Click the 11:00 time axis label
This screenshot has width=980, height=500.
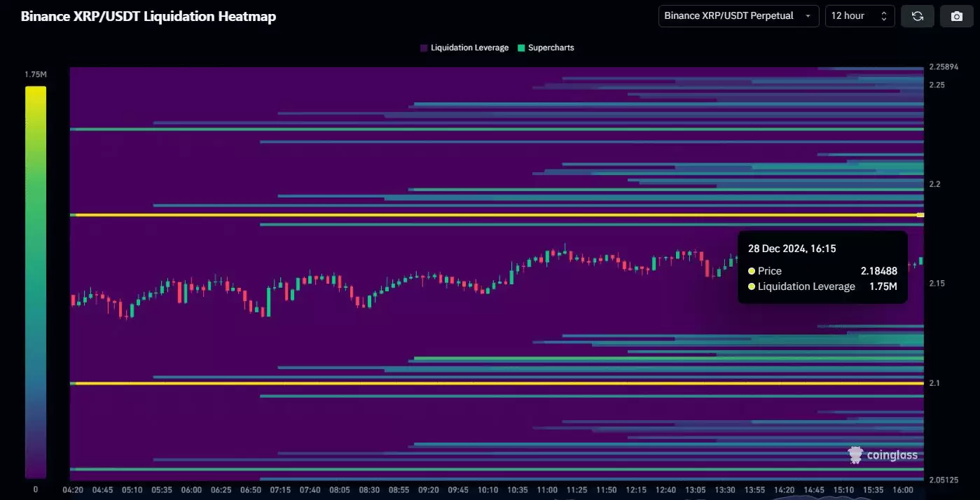(x=547, y=489)
